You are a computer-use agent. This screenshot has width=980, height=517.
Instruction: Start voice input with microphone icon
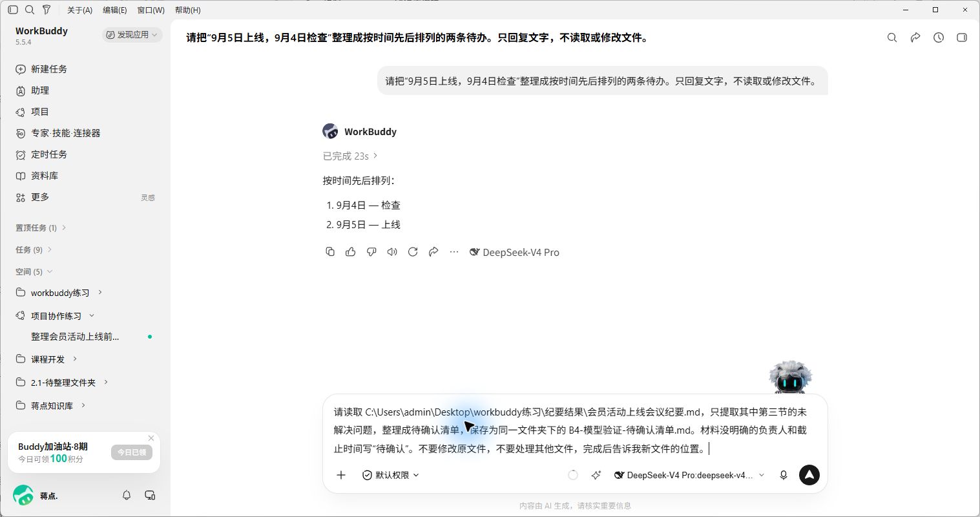coord(784,475)
